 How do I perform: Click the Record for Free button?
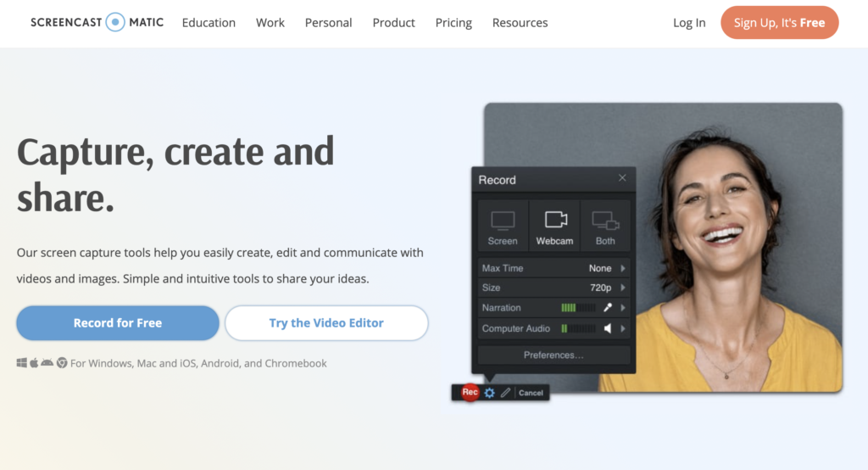click(x=118, y=323)
